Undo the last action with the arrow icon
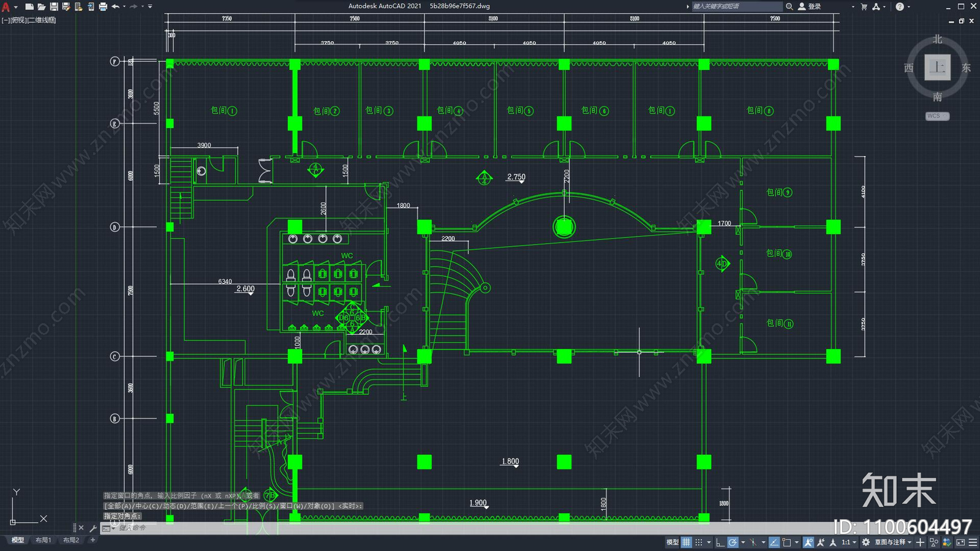Image resolution: width=980 pixels, height=551 pixels. click(x=115, y=7)
